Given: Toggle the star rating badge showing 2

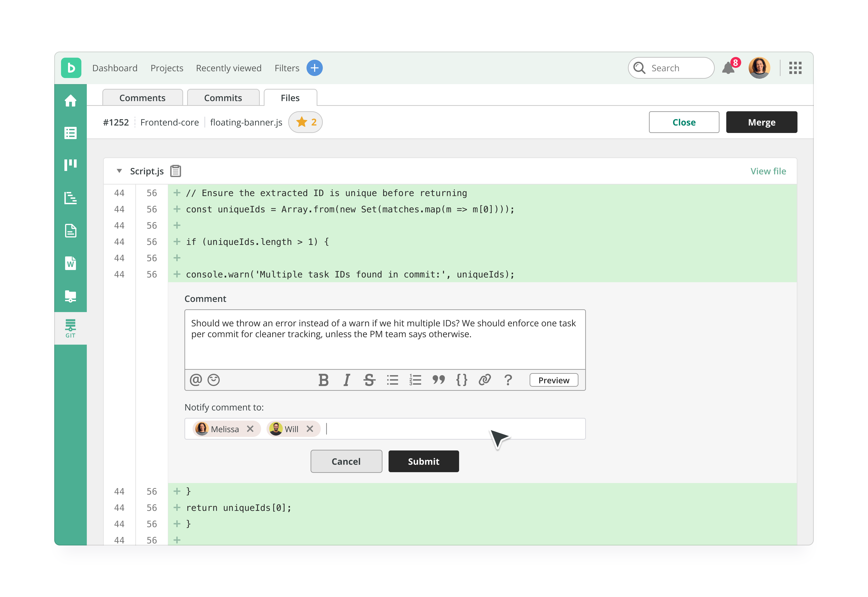Looking at the screenshot, I should click(x=305, y=122).
